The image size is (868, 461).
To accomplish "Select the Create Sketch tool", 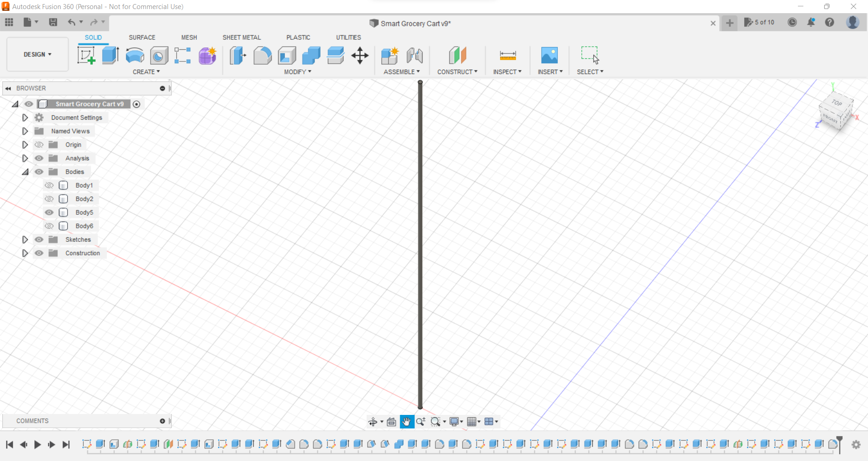I will [x=86, y=55].
